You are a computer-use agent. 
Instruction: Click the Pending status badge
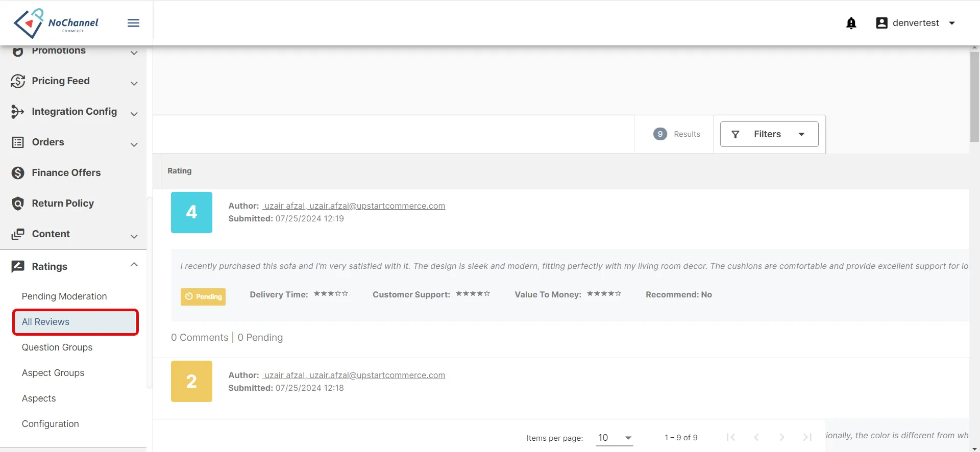tap(203, 296)
